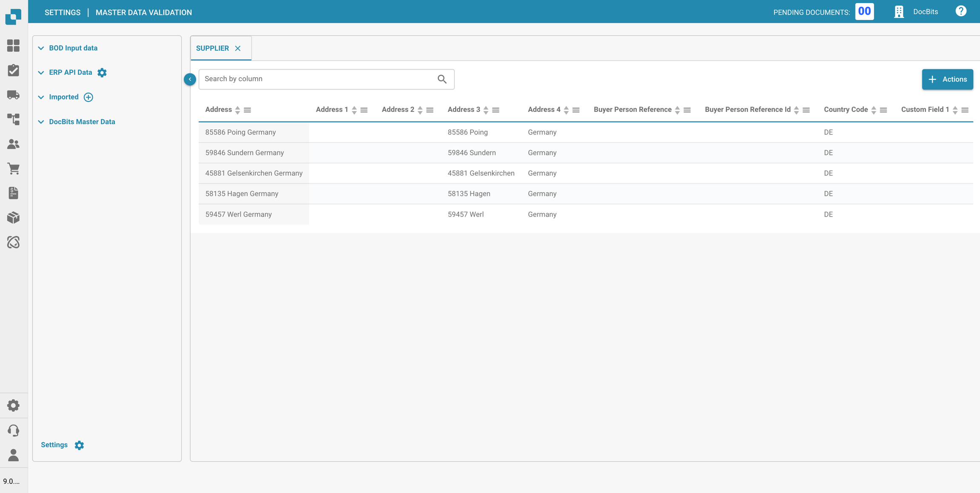Open Address 3 column menu

pyautogui.click(x=496, y=110)
